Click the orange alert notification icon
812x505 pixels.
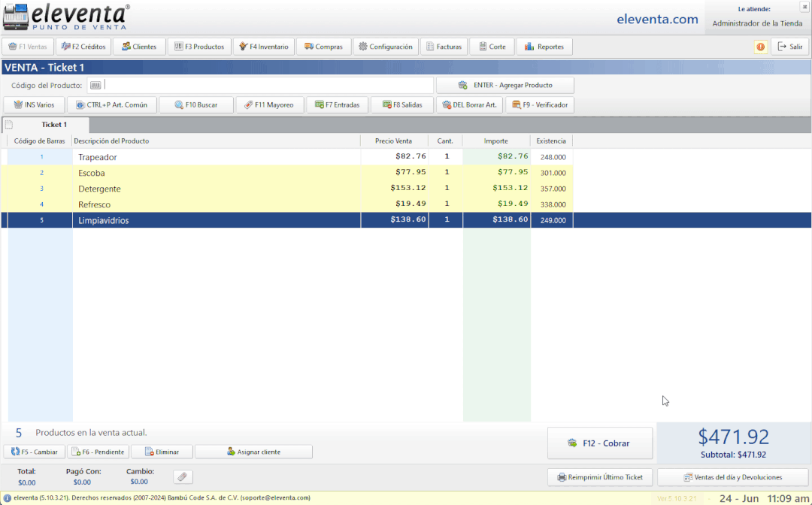(760, 47)
